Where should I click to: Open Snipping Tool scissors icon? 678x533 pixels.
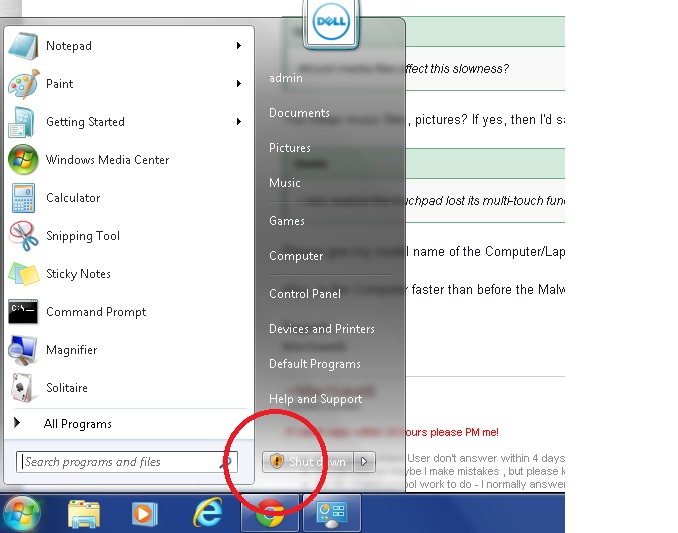click(24, 236)
